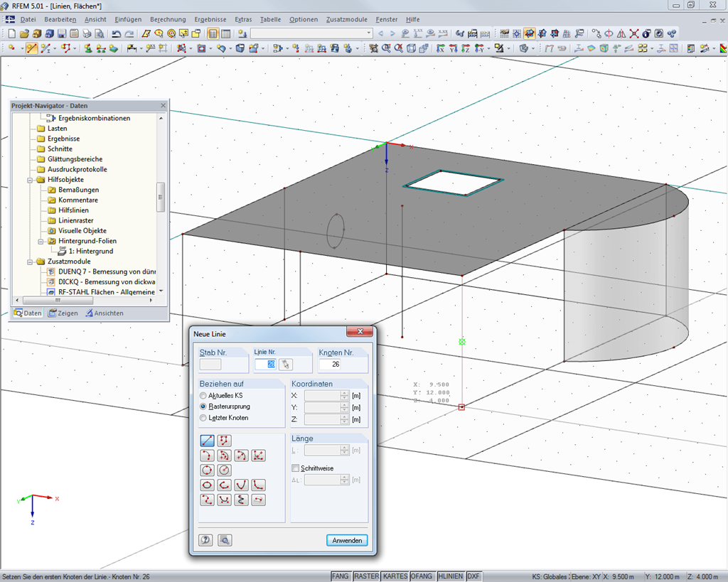Click the save icon in the main toolbar
Image resolution: width=728 pixels, height=582 pixels.
62,33
